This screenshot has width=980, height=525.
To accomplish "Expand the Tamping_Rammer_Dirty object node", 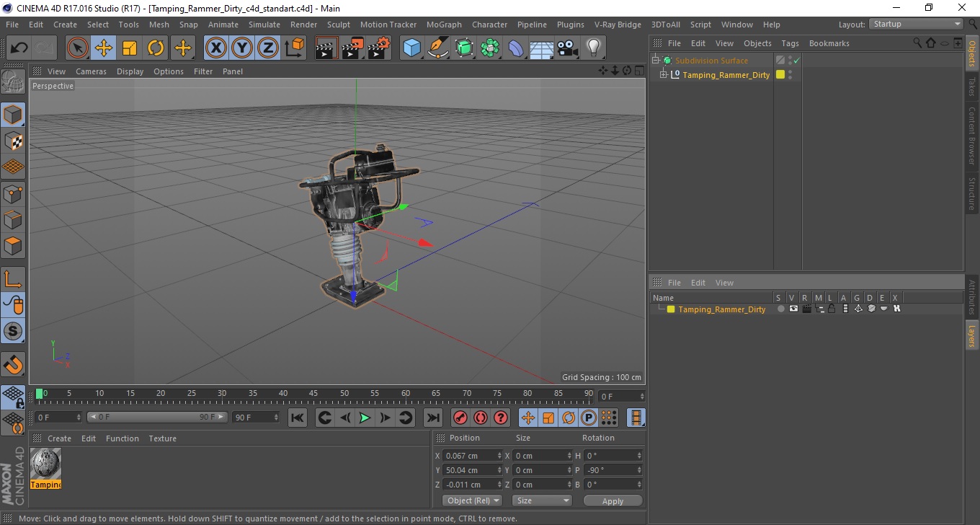I will [663, 75].
